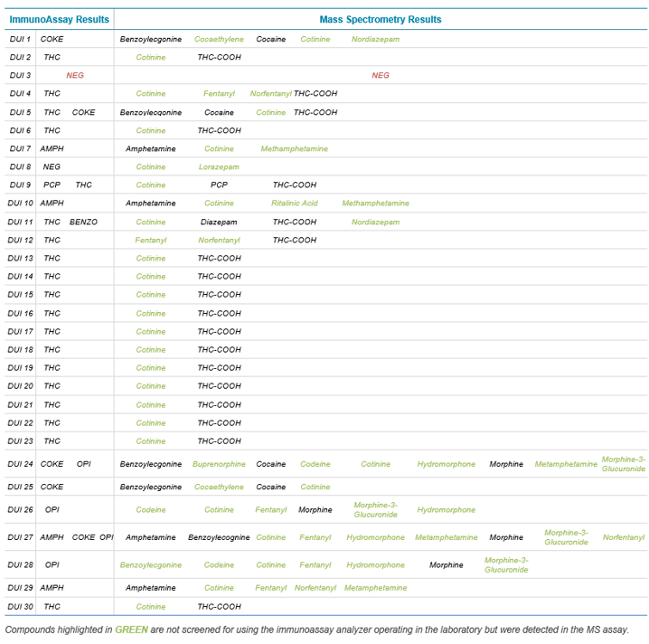Click Methamphetamine in the DUI 7 row

[295, 148]
